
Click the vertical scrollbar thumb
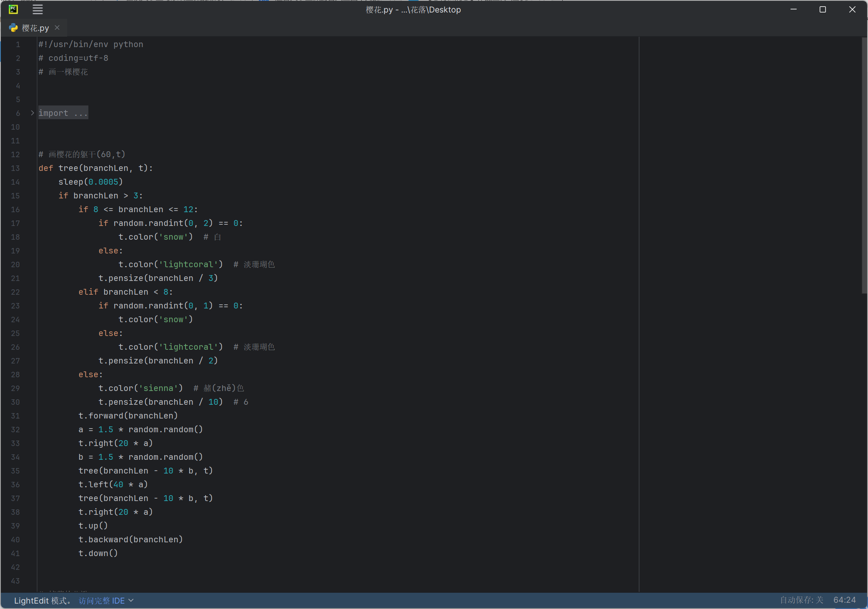tap(864, 165)
